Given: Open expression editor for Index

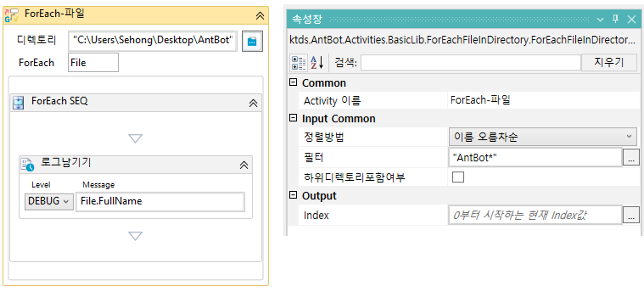Looking at the screenshot, I should point(631,215).
